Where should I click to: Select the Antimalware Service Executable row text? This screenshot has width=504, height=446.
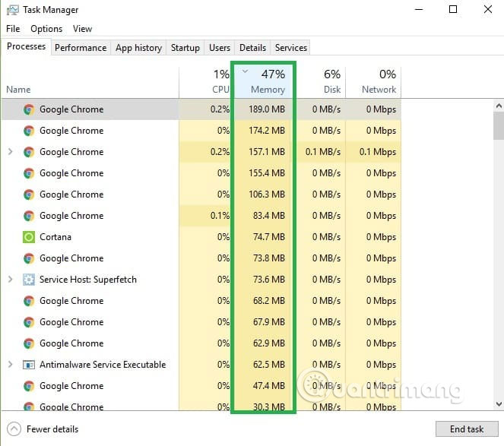coord(103,365)
